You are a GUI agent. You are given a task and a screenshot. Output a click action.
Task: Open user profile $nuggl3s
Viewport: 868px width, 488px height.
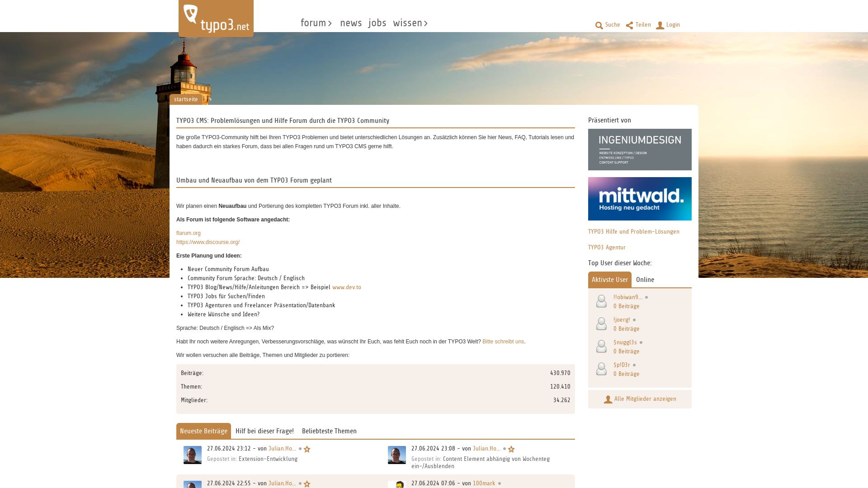625,343
